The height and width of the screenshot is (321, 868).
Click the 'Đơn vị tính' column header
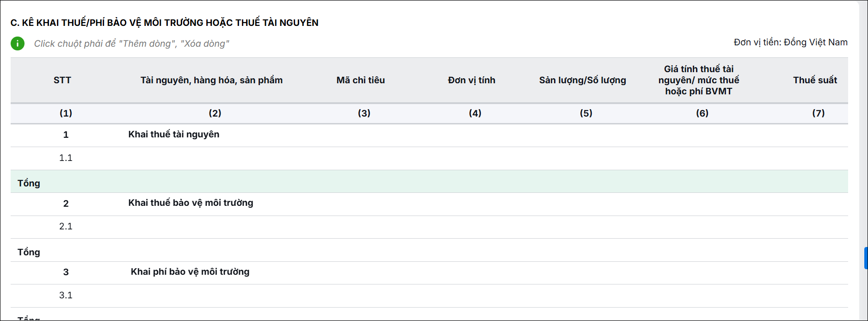tap(472, 80)
